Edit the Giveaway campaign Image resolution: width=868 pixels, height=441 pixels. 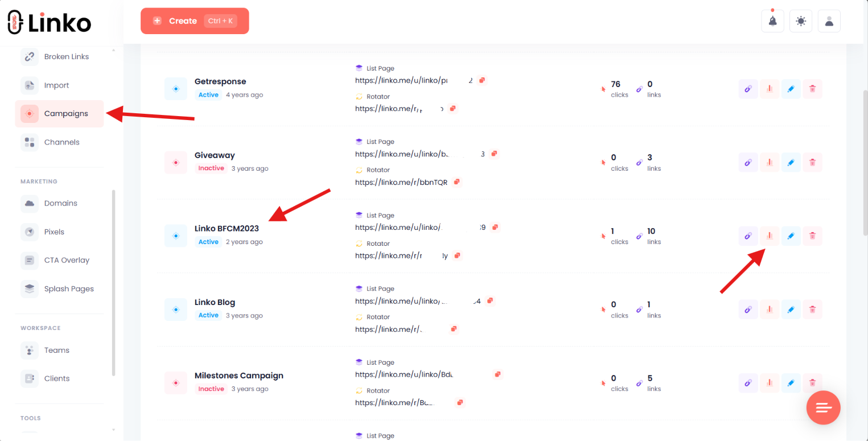(791, 162)
